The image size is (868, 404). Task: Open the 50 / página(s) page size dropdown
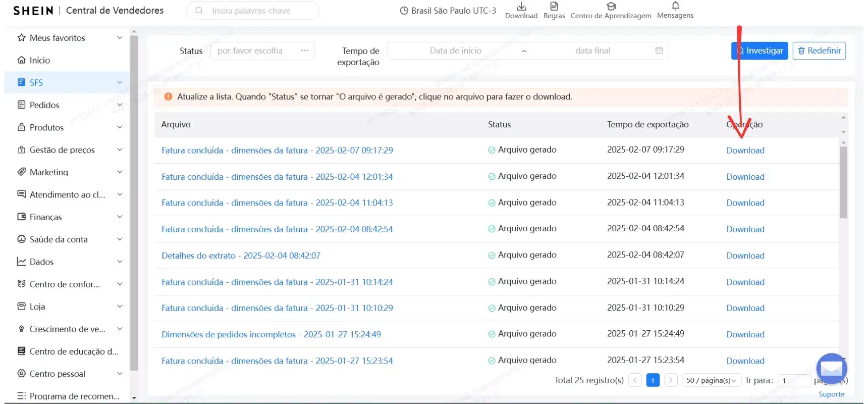pos(711,380)
